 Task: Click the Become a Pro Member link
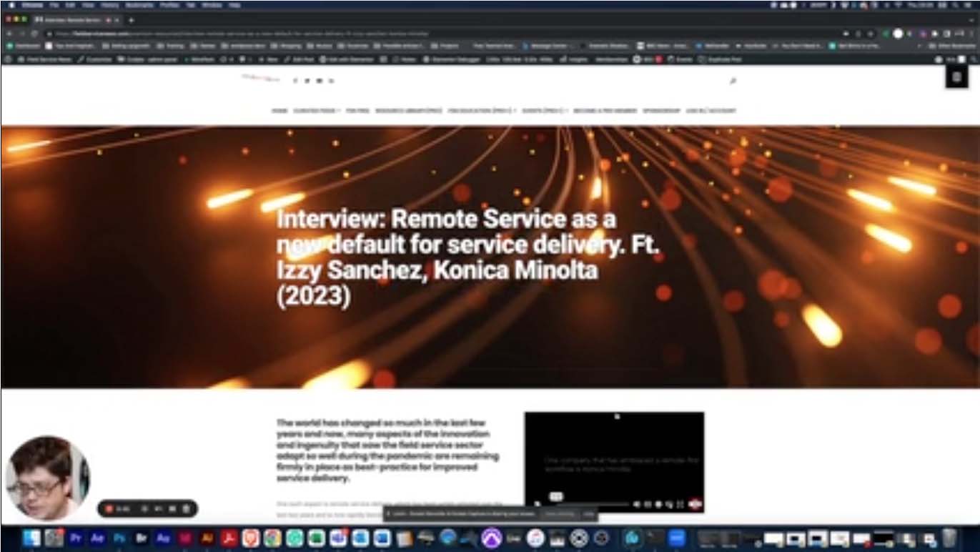[604, 111]
